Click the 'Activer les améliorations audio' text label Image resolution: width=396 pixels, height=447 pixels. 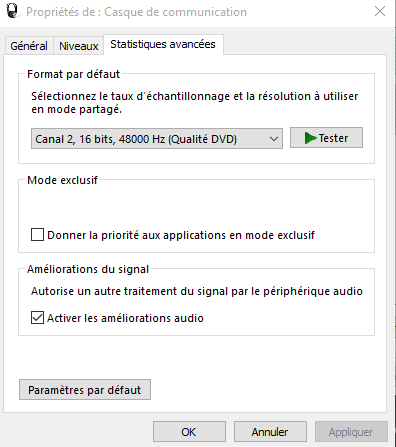tap(125, 318)
